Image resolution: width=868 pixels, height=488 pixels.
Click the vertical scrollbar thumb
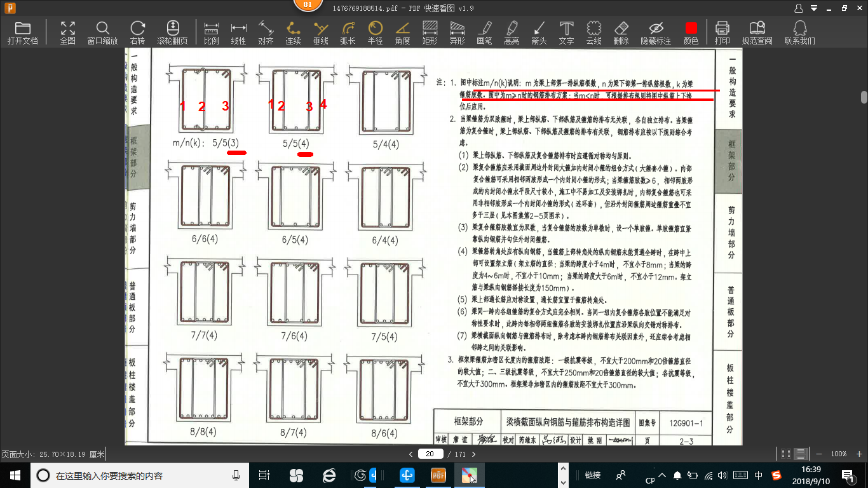[864, 97]
